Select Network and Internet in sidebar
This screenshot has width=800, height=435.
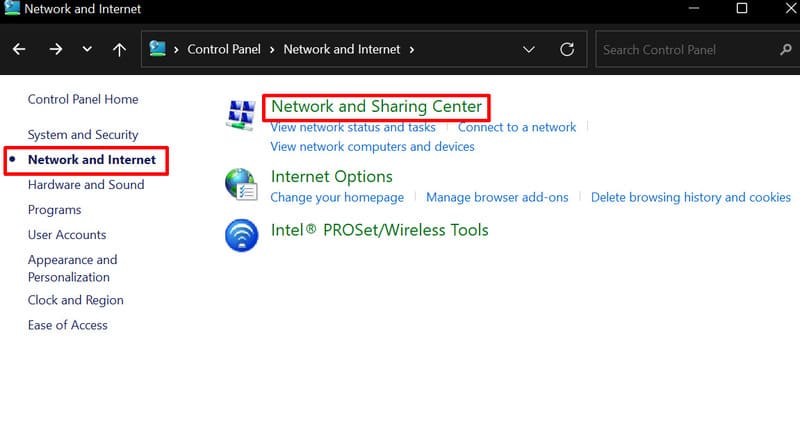coord(92,160)
